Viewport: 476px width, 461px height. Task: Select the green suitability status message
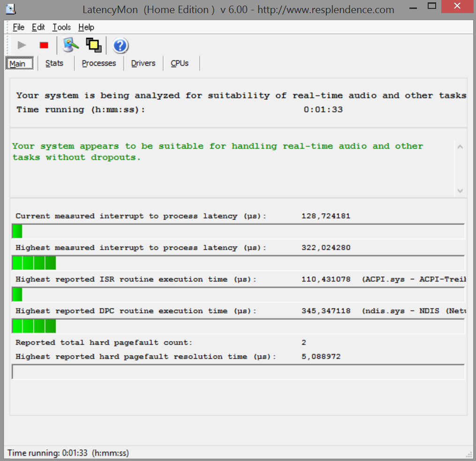click(x=218, y=152)
